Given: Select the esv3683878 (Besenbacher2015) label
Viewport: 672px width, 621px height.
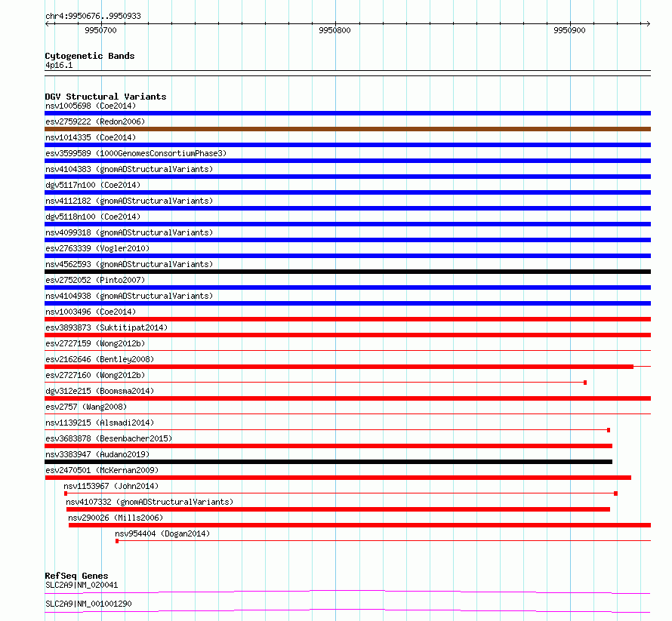Looking at the screenshot, I should [x=109, y=438].
